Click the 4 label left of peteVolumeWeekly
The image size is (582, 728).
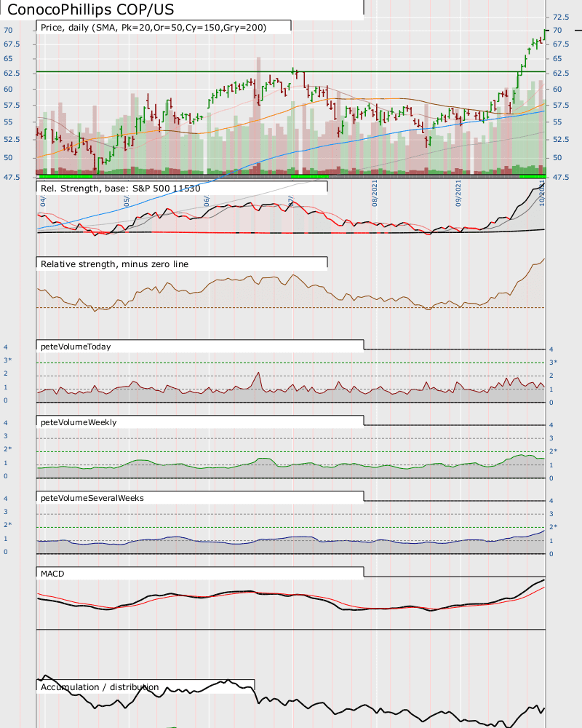[x=6, y=423]
